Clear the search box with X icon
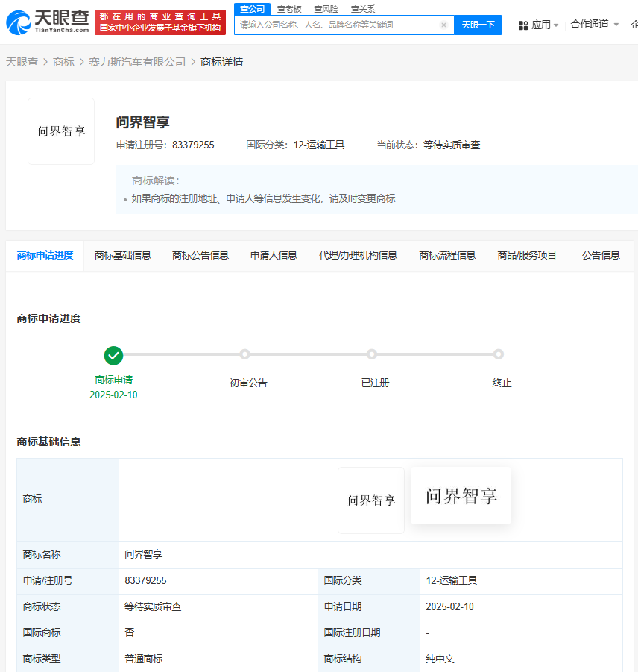 click(443, 25)
